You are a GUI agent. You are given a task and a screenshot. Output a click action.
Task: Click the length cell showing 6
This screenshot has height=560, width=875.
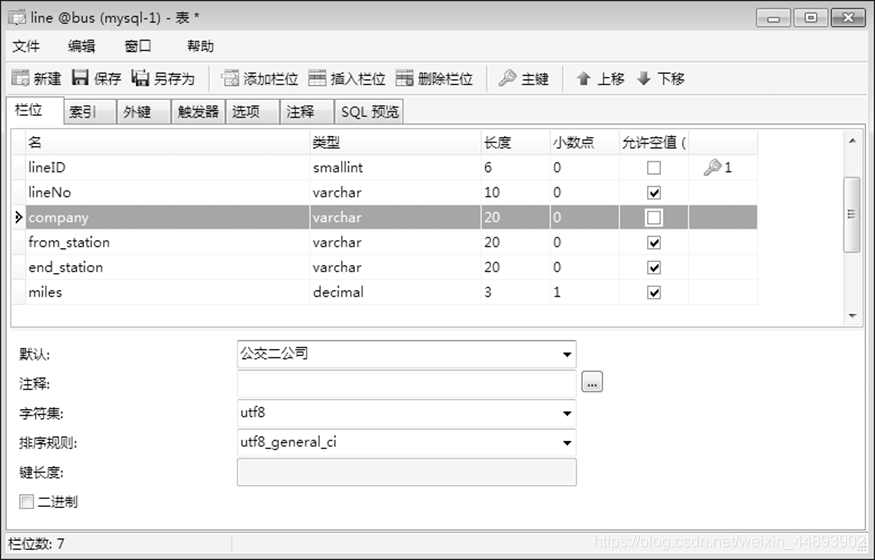(516, 167)
